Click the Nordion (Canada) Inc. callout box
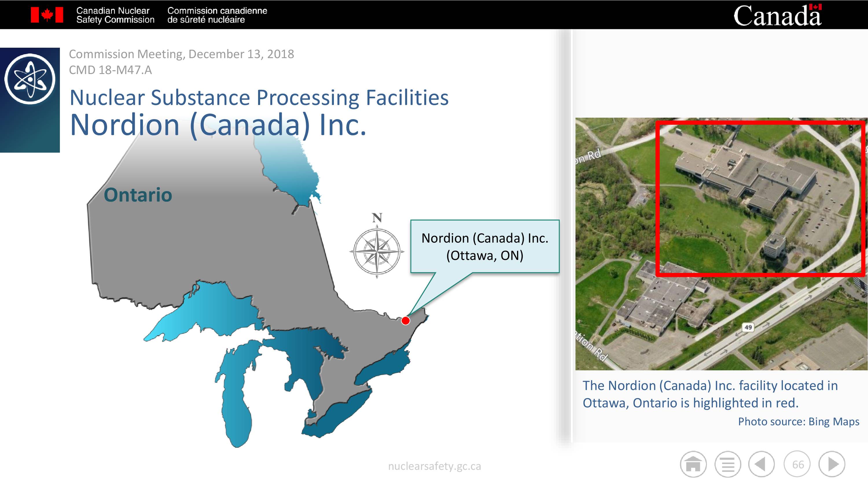The height and width of the screenshot is (488, 868). coord(485,246)
